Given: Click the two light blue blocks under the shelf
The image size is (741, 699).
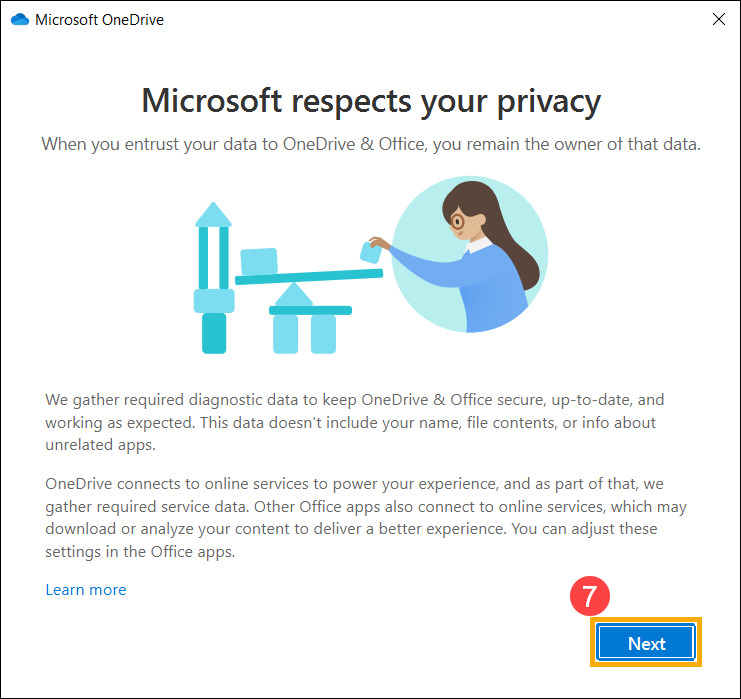Looking at the screenshot, I should (304, 334).
